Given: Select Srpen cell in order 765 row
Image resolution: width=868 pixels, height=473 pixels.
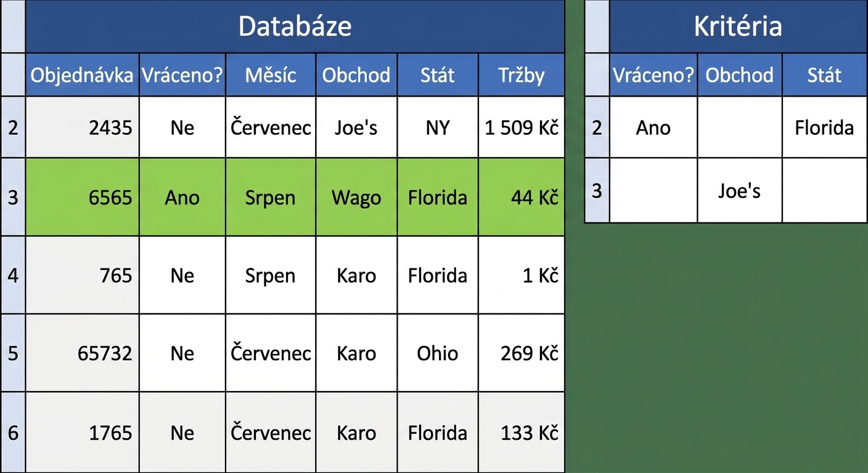Looking at the screenshot, I should click(x=271, y=275).
